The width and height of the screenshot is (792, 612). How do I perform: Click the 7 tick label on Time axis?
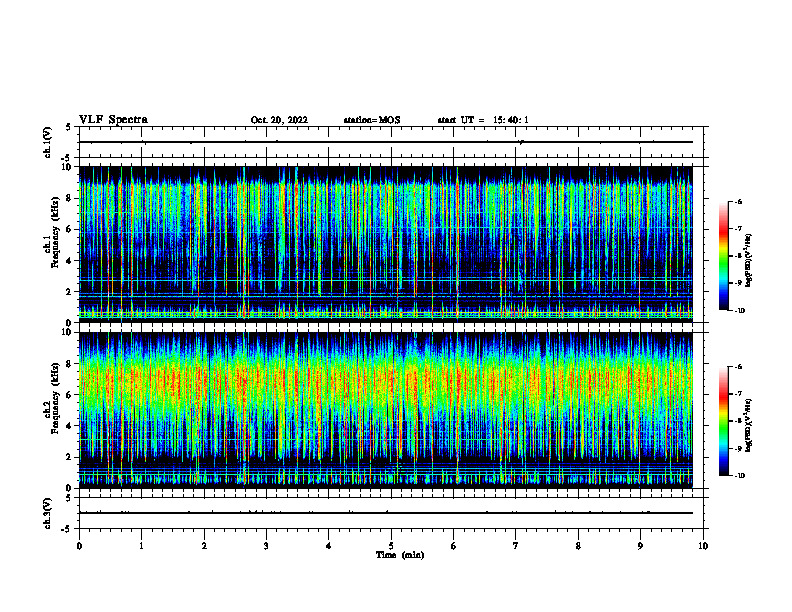pos(516,546)
